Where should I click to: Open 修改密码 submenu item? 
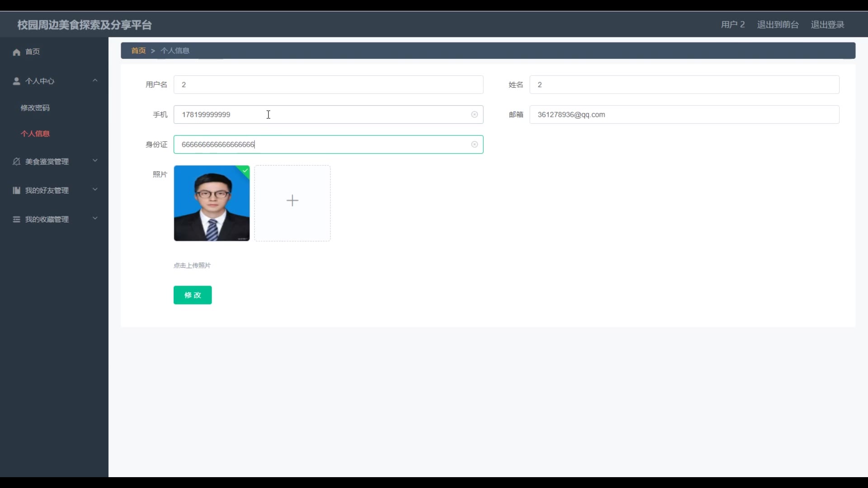[x=35, y=108]
